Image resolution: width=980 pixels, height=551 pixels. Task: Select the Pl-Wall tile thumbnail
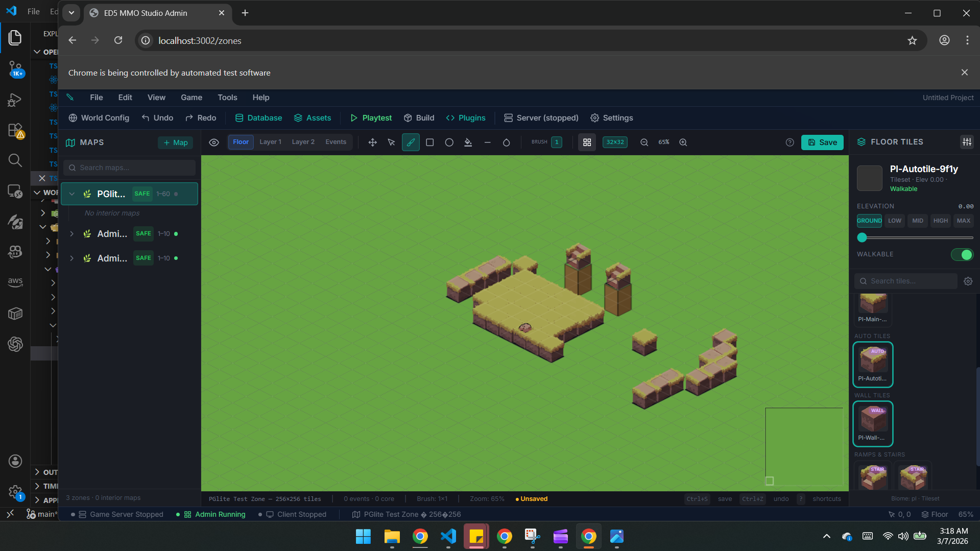(x=873, y=423)
